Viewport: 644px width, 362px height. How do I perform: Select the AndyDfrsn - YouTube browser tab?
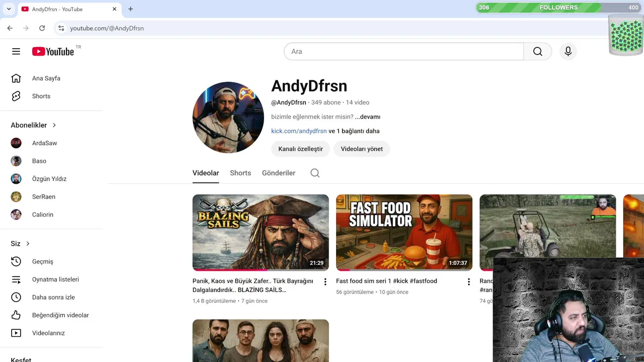(x=69, y=9)
